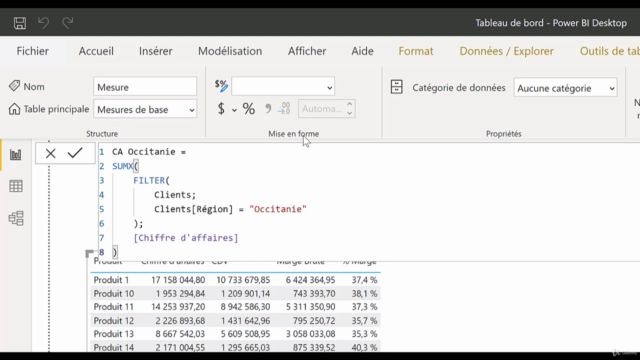The image size is (640, 360).
Task: Open the Aide tab
Action: point(362,51)
